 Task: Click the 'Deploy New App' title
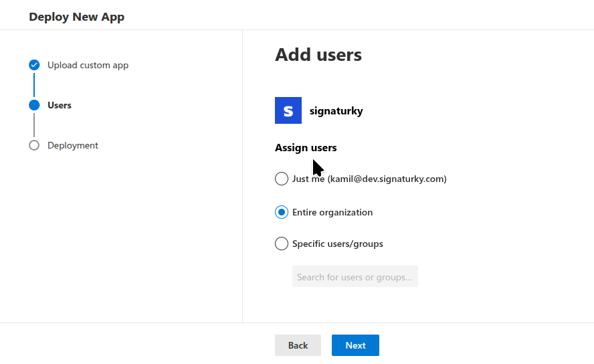[76, 17]
